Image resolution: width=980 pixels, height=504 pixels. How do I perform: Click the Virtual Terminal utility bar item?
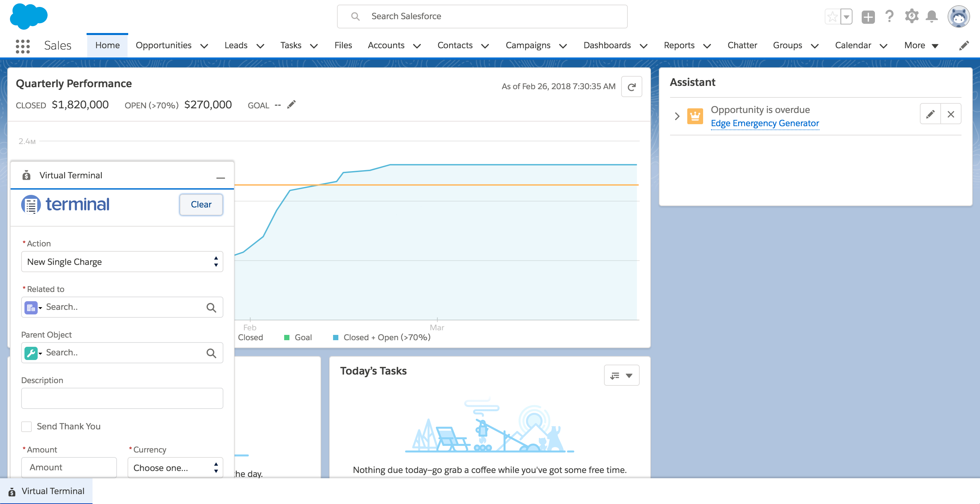pos(46,491)
